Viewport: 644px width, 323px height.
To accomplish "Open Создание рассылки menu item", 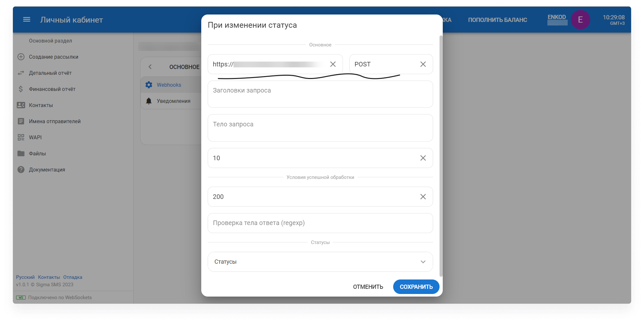I will pos(73,57).
